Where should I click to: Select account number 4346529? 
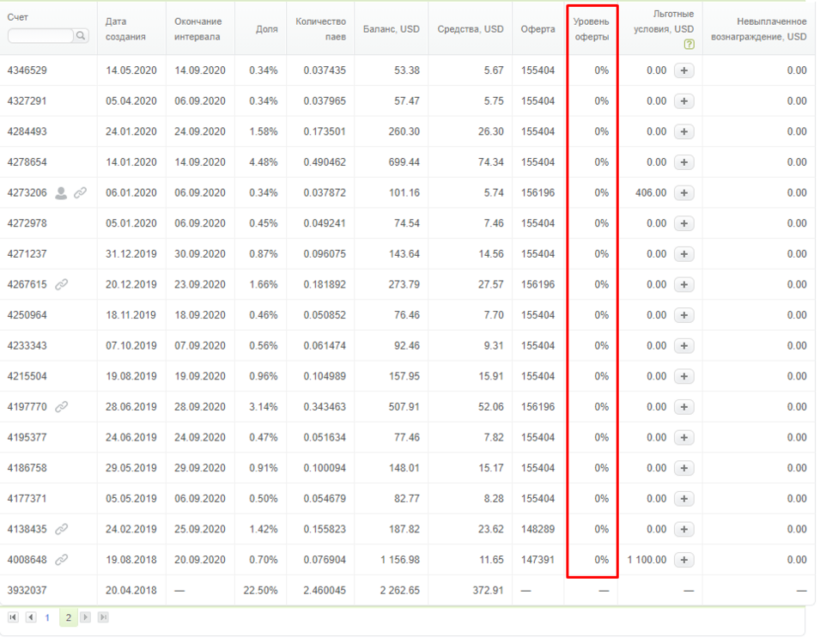click(x=27, y=70)
